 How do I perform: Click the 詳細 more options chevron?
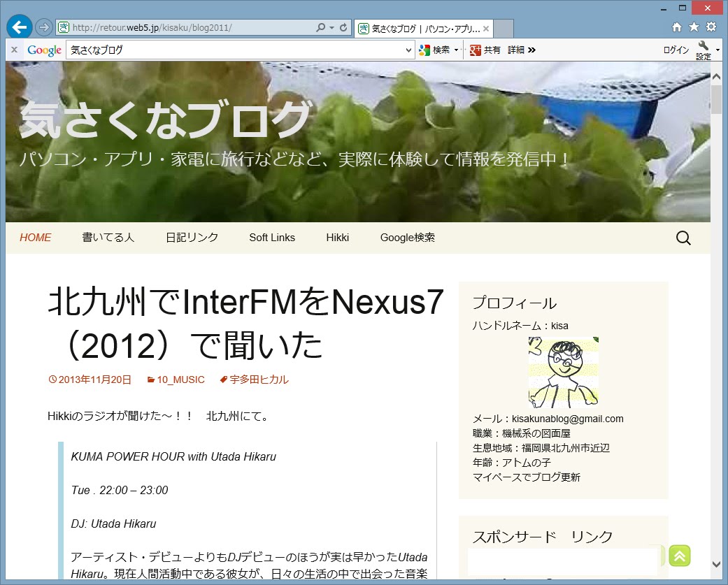pyautogui.click(x=522, y=50)
